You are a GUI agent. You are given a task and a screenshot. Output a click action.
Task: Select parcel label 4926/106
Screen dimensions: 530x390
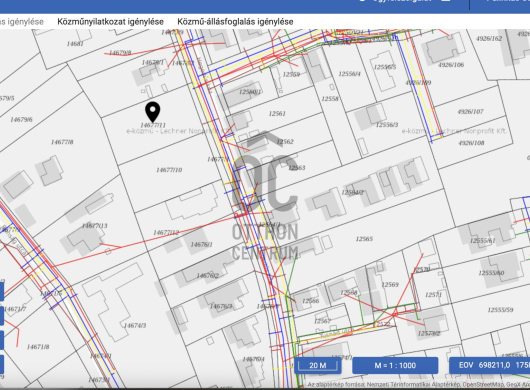[451, 65]
